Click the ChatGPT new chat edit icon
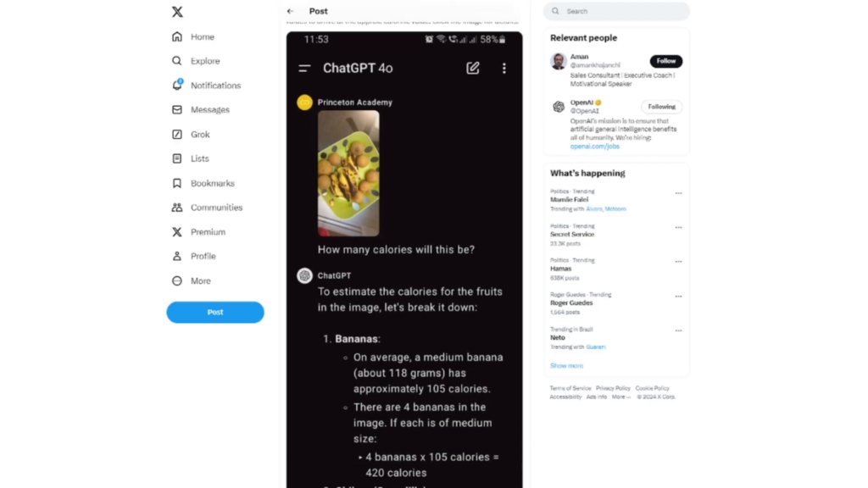868x488 pixels. pos(473,68)
